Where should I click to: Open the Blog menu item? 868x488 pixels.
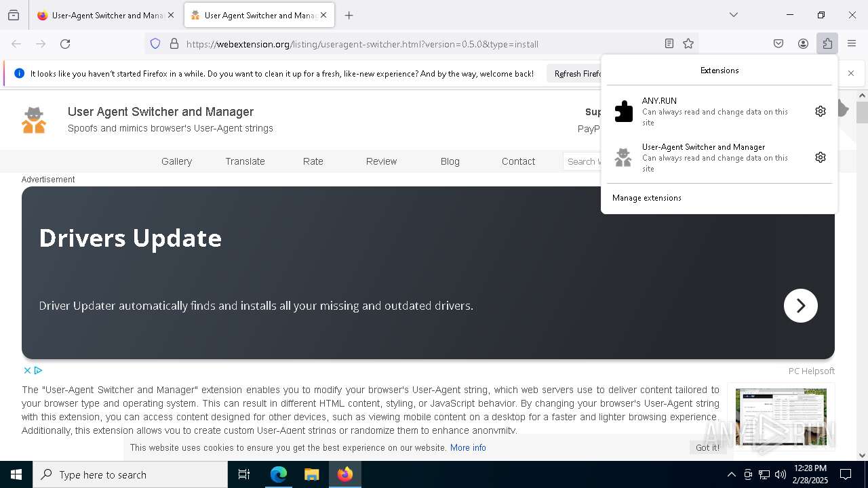[x=450, y=161]
